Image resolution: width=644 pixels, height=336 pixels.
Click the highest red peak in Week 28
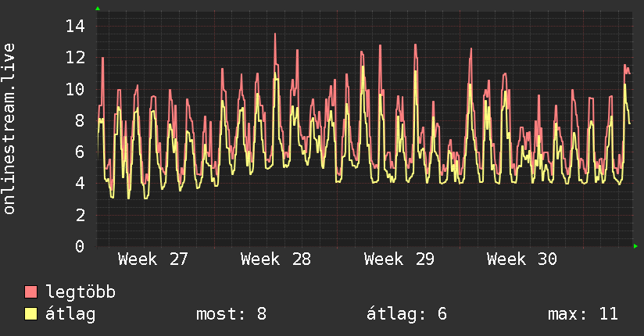pyautogui.click(x=275, y=34)
